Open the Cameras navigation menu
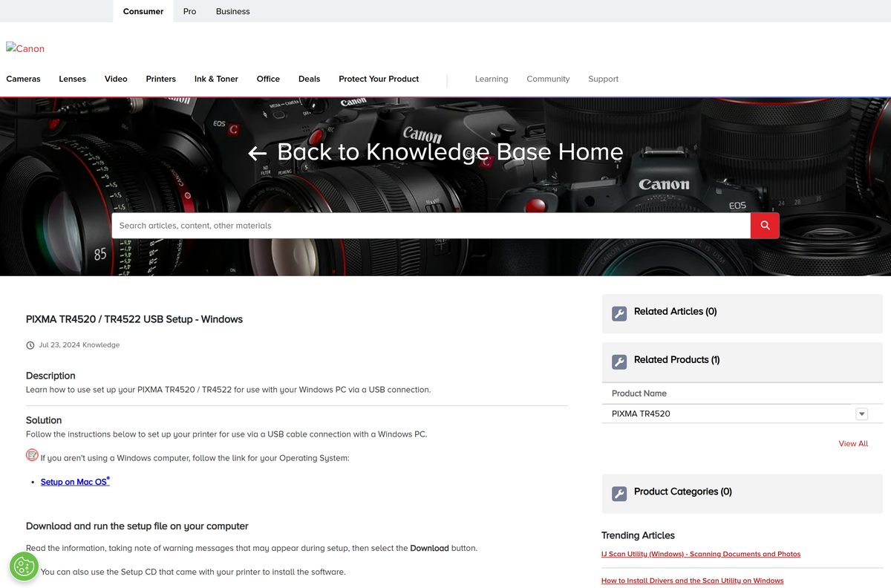Viewport: 891px width, 588px height. [23, 79]
